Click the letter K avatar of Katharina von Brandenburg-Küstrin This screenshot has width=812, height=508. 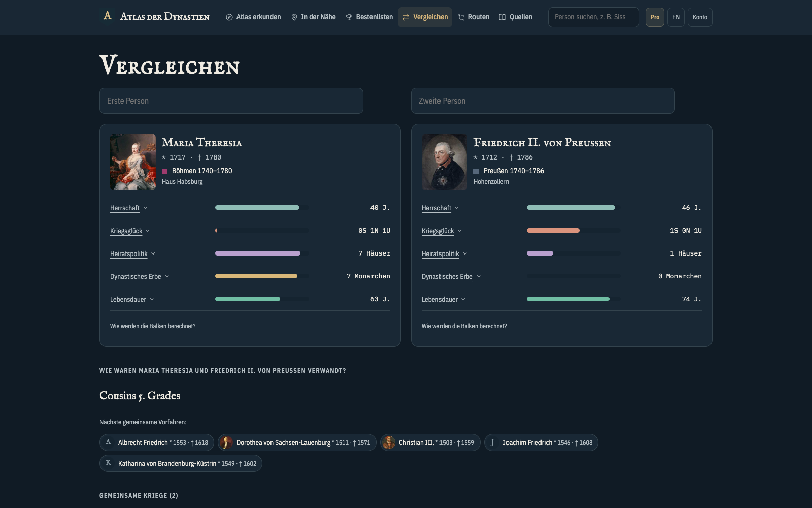(108, 463)
